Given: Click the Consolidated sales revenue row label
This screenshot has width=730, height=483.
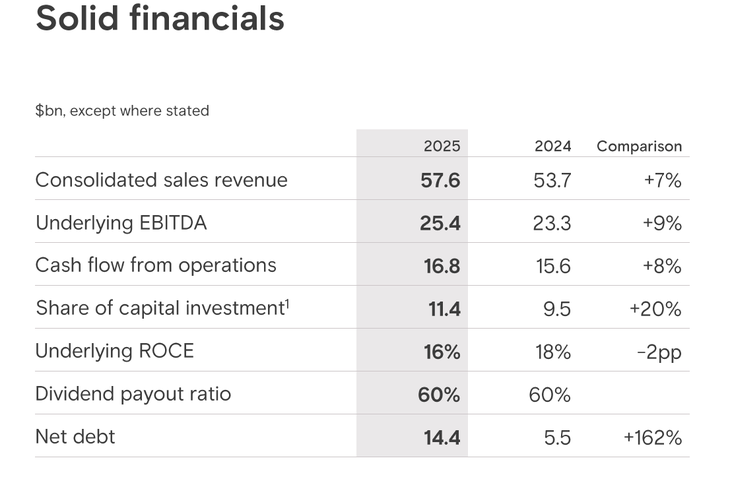Looking at the screenshot, I should point(161,180).
